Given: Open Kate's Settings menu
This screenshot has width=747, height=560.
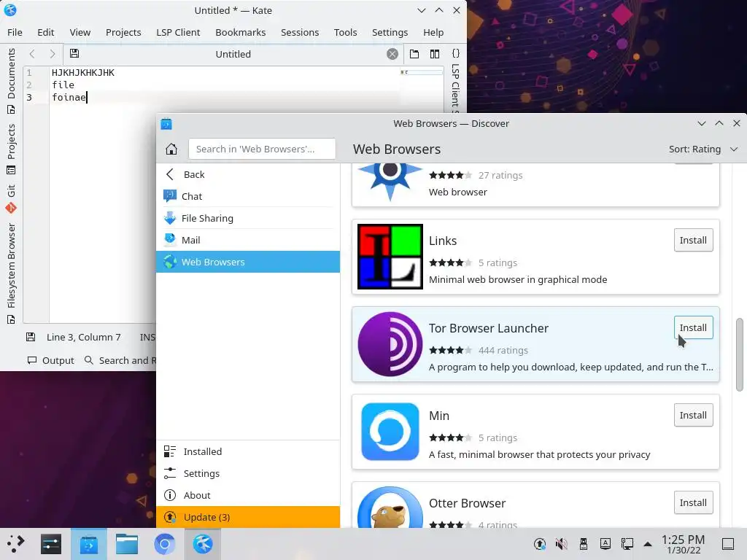Looking at the screenshot, I should click(x=390, y=32).
